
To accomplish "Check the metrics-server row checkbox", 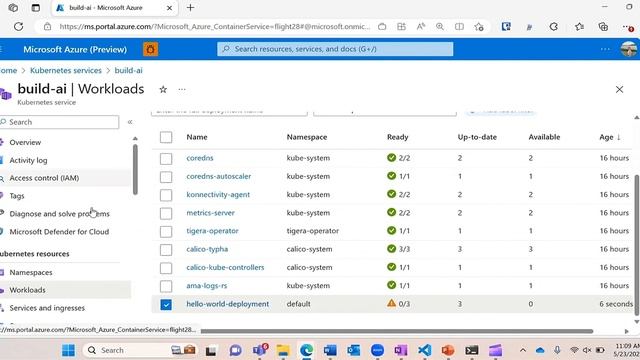I will coord(166,213).
